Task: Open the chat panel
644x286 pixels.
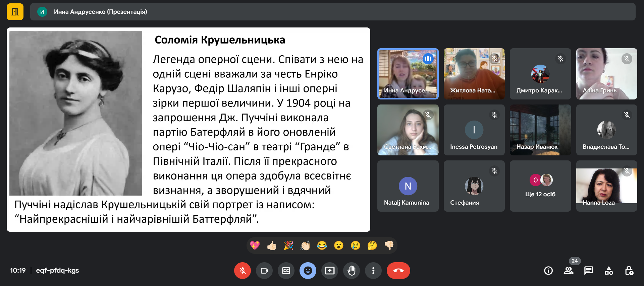Action: (589, 271)
